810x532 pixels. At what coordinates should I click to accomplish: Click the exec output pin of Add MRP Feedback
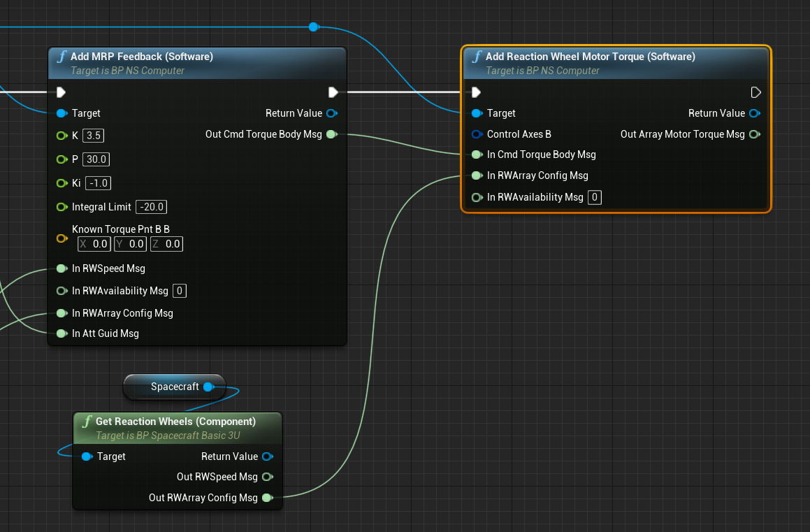[x=333, y=92]
